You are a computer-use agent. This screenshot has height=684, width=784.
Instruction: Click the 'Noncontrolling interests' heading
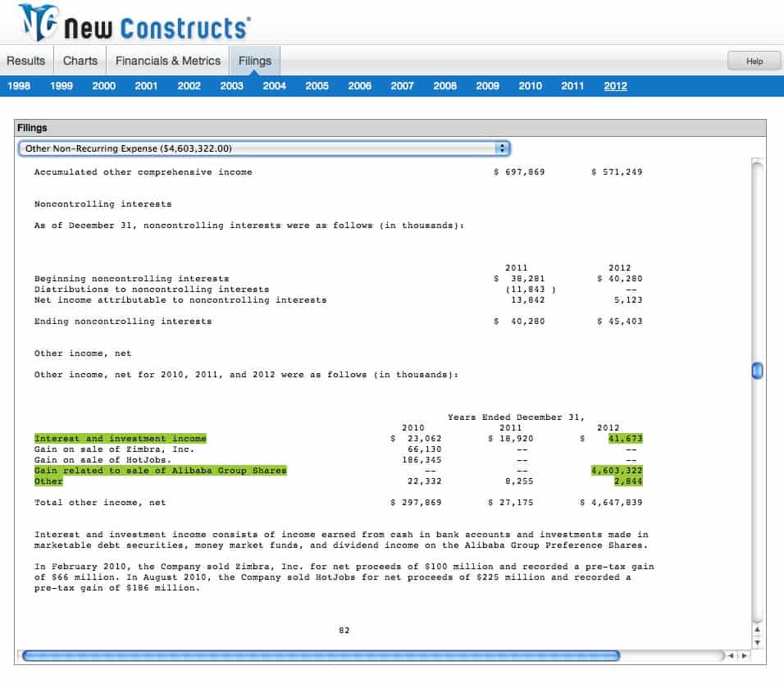(103, 204)
